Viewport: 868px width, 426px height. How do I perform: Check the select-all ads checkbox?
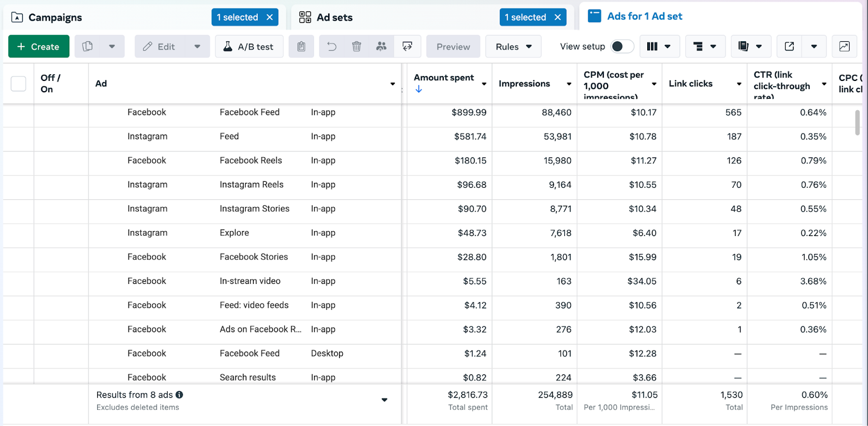tap(18, 84)
